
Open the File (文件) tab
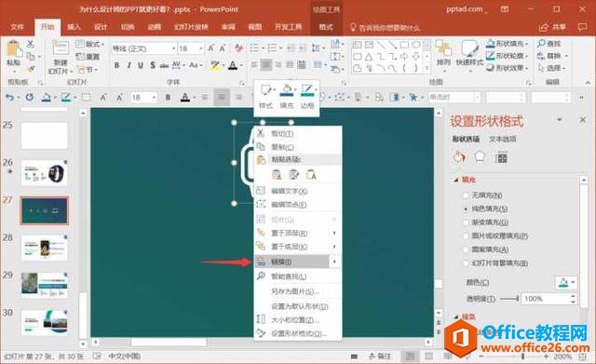pyautogui.click(x=17, y=27)
